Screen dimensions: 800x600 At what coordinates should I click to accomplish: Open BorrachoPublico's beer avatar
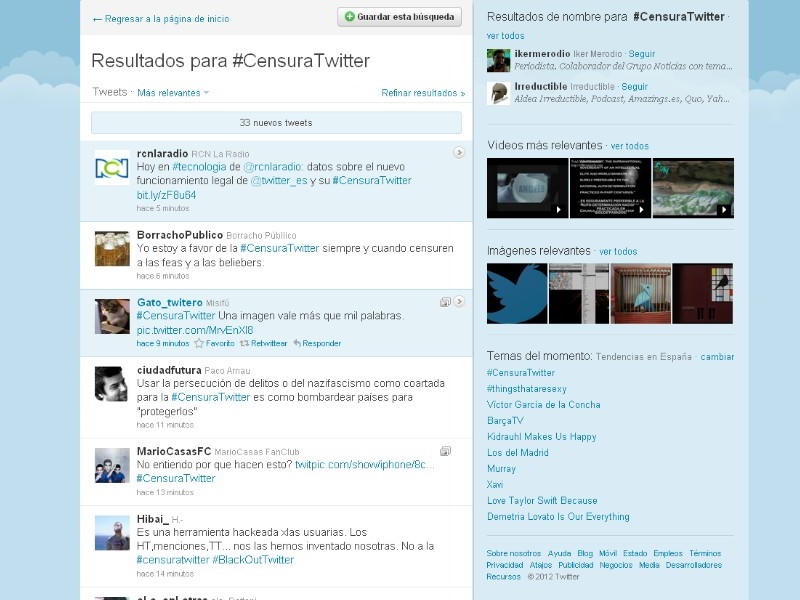112,249
